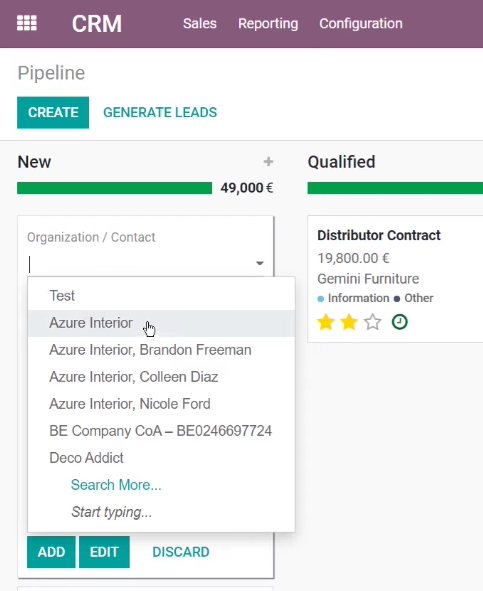Screen dimensions: 483x591
Task: Open the Reporting menu
Action: coord(268,23)
